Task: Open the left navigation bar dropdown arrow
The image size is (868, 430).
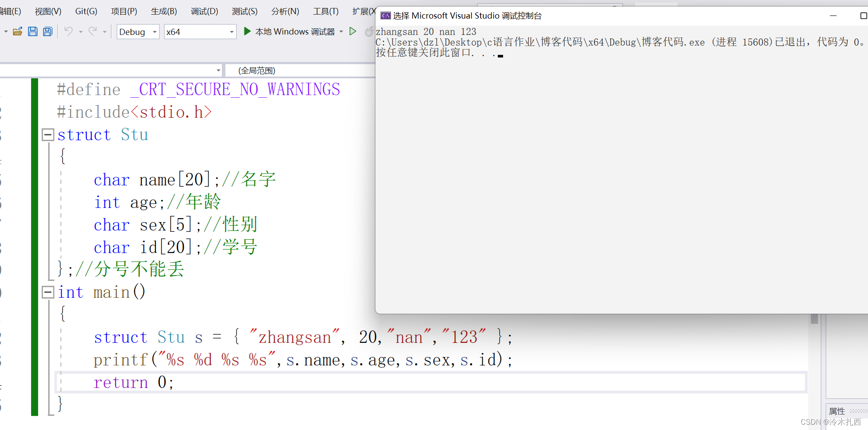Action: (218, 70)
